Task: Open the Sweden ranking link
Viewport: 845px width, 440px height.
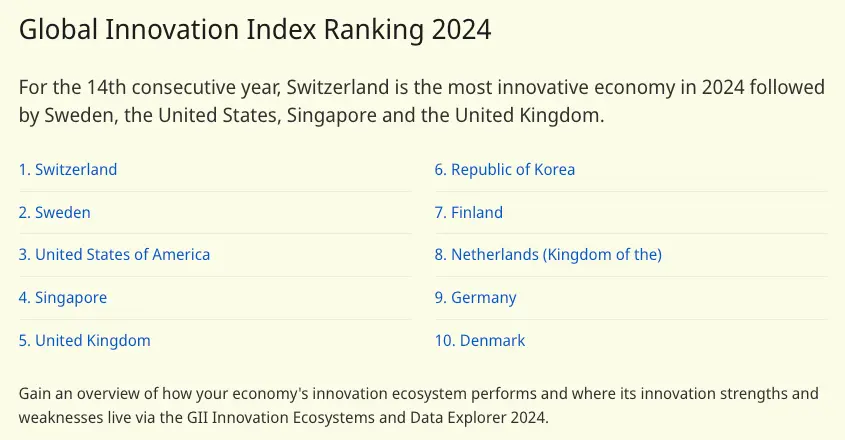Action: 55,213
